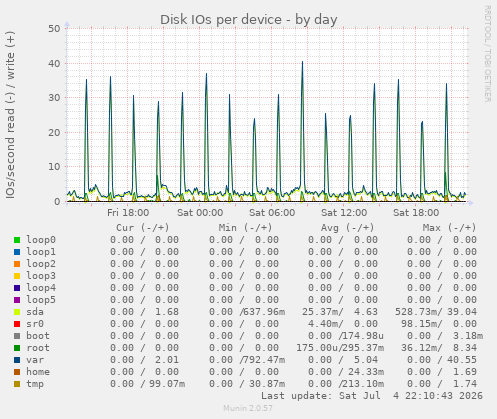Click the sda average write value '4.63'

click(366, 312)
